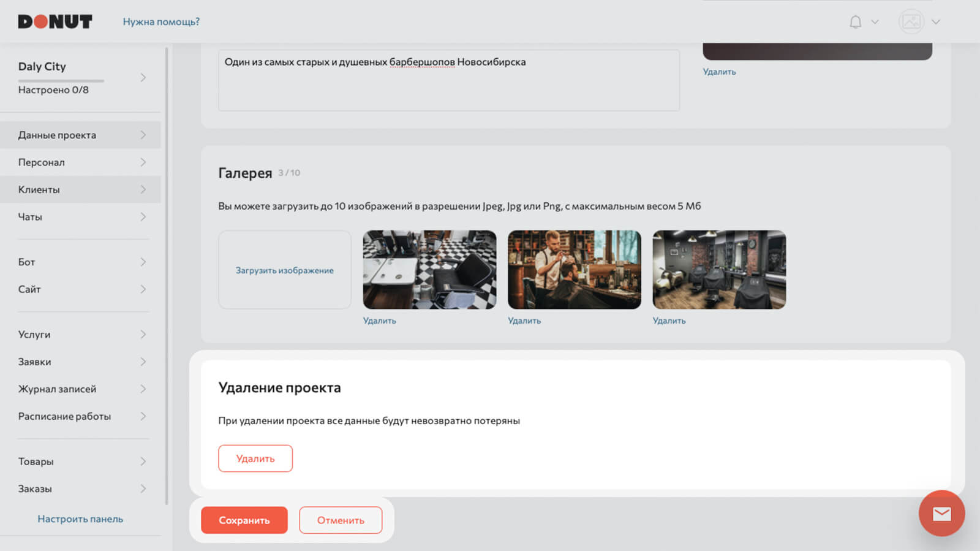Screen dimensions: 980x551
Task: Click the sidebar scrollbar
Action: pyautogui.click(x=167, y=276)
